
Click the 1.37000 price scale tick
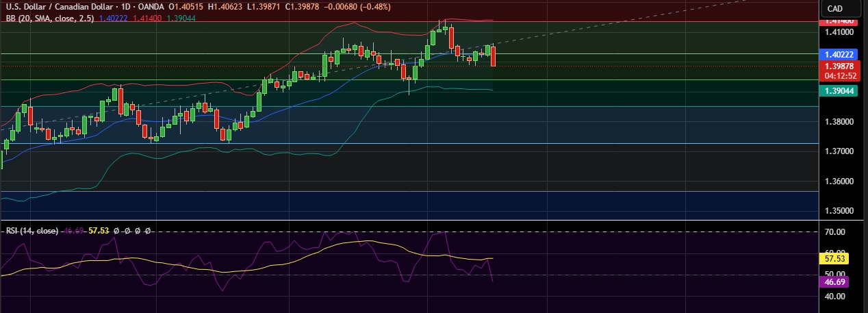(x=839, y=151)
